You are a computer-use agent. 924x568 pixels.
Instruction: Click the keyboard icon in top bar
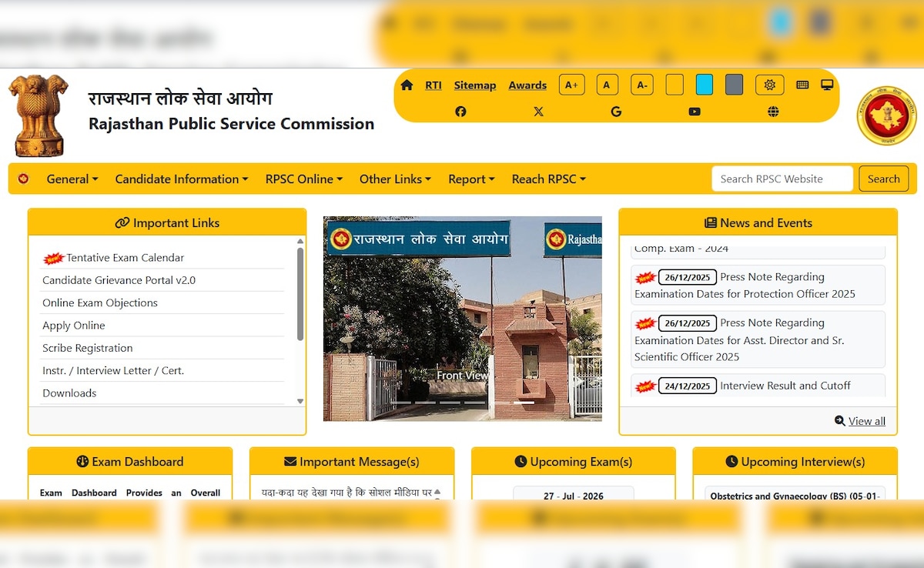(802, 85)
